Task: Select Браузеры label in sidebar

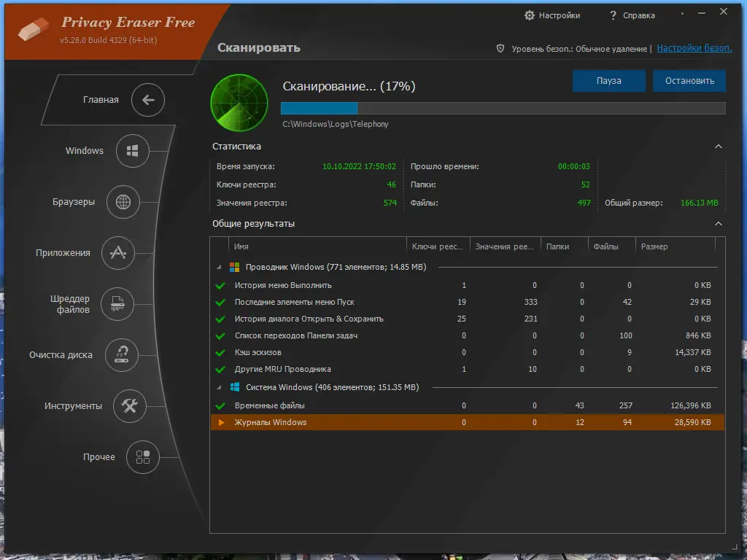Action: (x=74, y=202)
